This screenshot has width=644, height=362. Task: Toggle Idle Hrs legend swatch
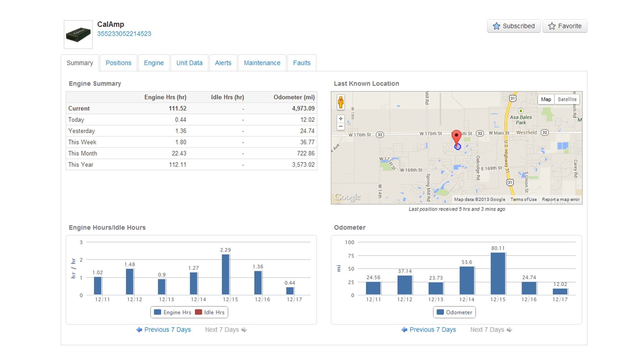point(198,312)
